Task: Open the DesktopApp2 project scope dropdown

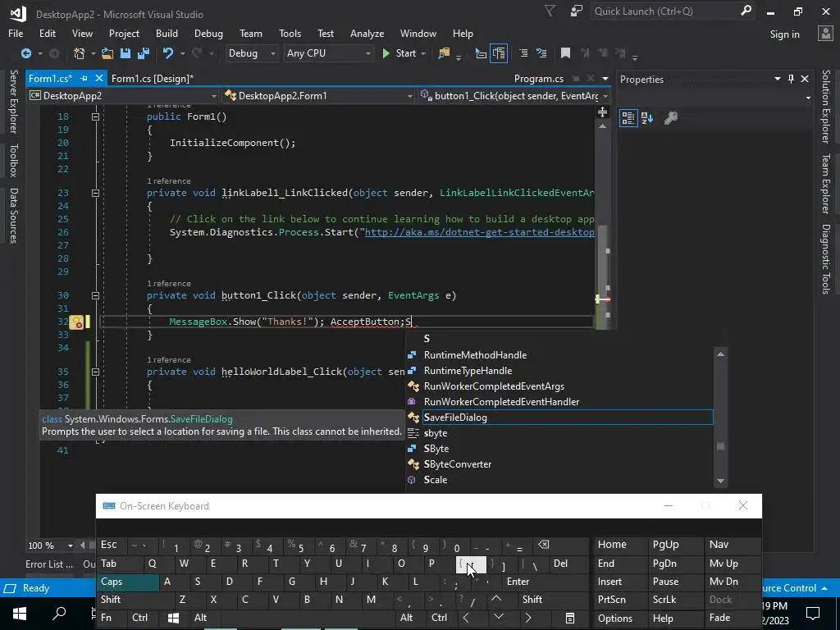Action: tap(123, 96)
